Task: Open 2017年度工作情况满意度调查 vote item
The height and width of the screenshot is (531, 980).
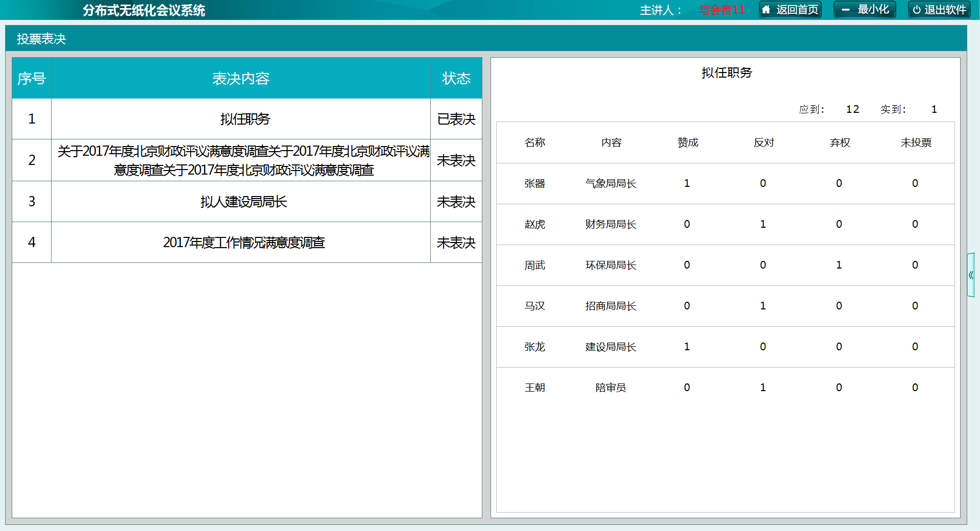Action: tap(243, 243)
